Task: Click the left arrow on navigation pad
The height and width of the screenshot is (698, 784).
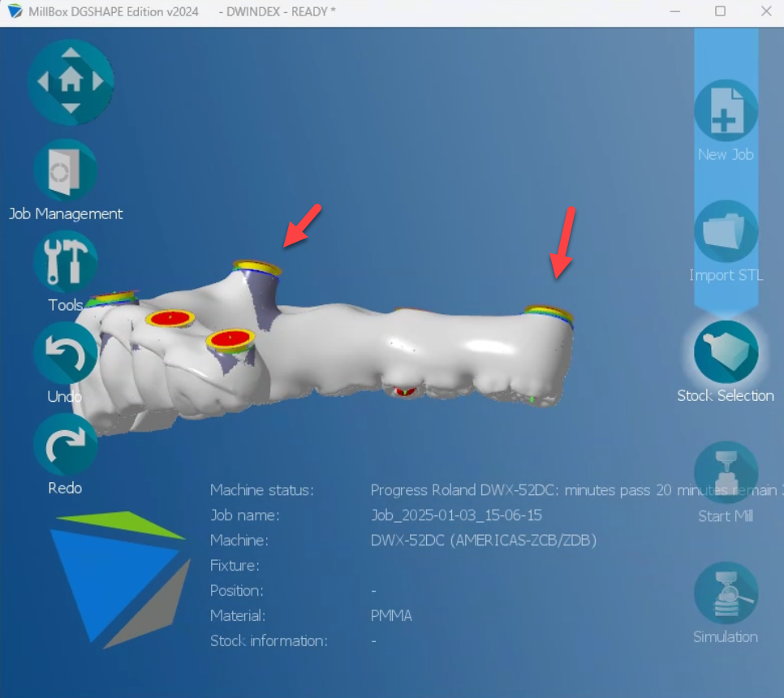Action: pyautogui.click(x=43, y=81)
